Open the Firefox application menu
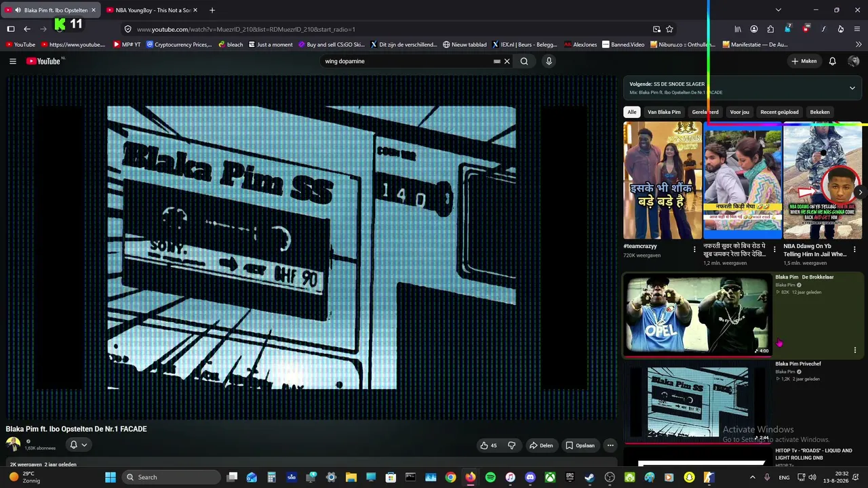The image size is (868, 488). (858, 29)
